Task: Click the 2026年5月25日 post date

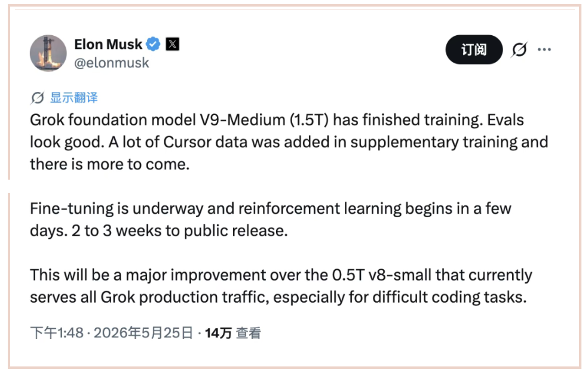Action: point(143,332)
